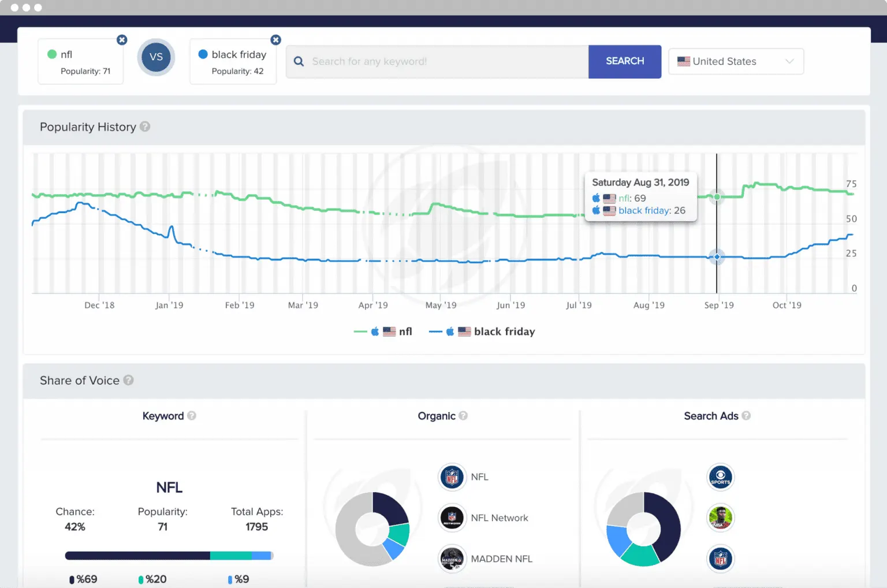Click the %69 share legend
This screenshot has height=588, width=887.
(x=84, y=579)
